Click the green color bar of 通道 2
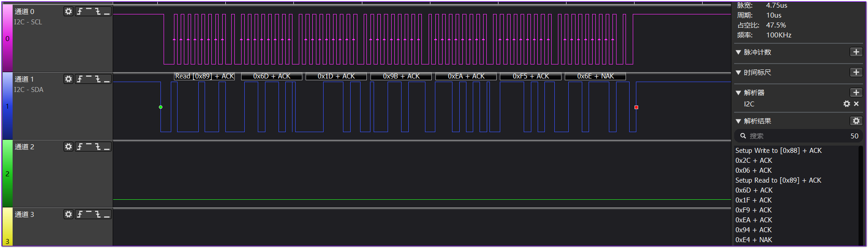The height and width of the screenshot is (248, 868). [7, 174]
